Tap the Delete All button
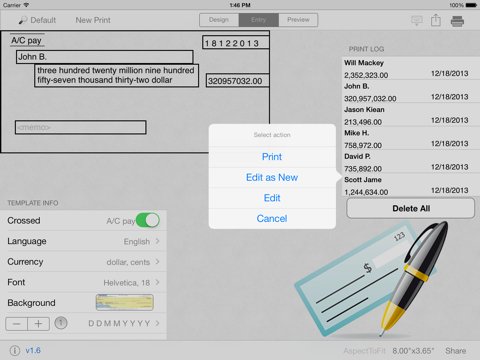Screen dimensions: 480x360 click(411, 208)
